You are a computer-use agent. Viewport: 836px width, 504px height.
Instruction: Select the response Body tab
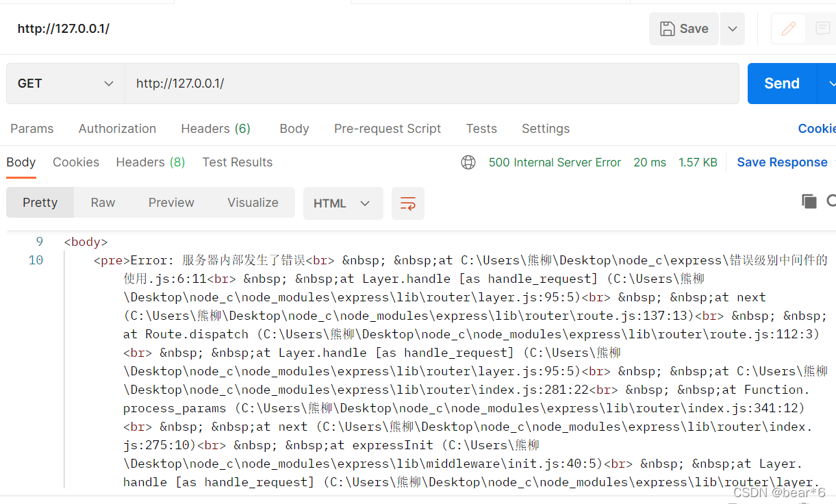21,162
